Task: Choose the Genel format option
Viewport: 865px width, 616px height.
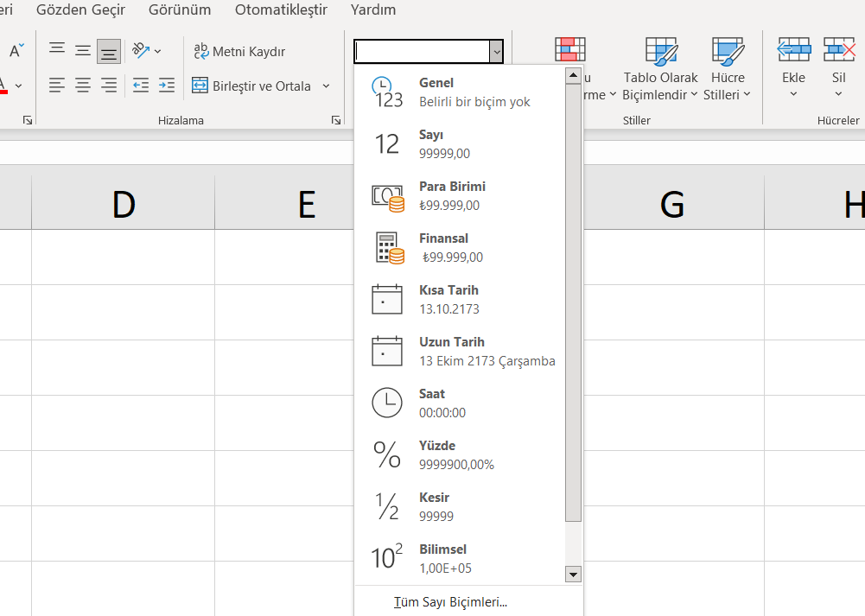Action: point(460,92)
